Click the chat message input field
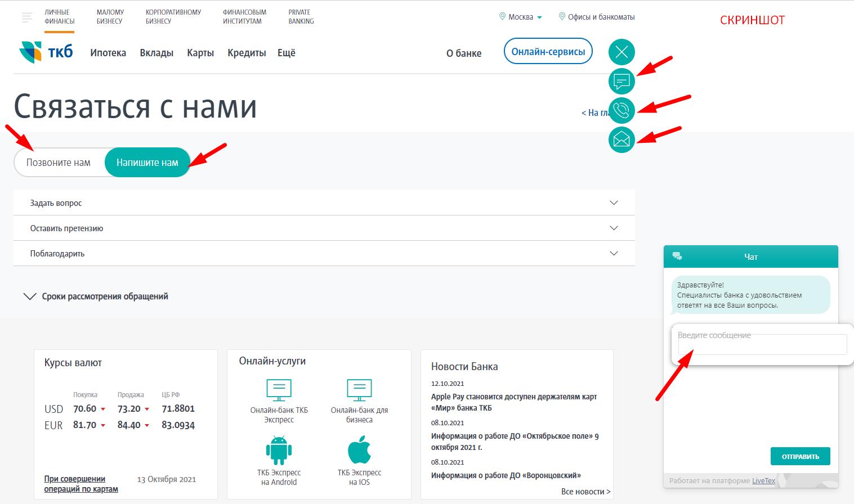Screen dimensions: 854x504 tap(762, 344)
